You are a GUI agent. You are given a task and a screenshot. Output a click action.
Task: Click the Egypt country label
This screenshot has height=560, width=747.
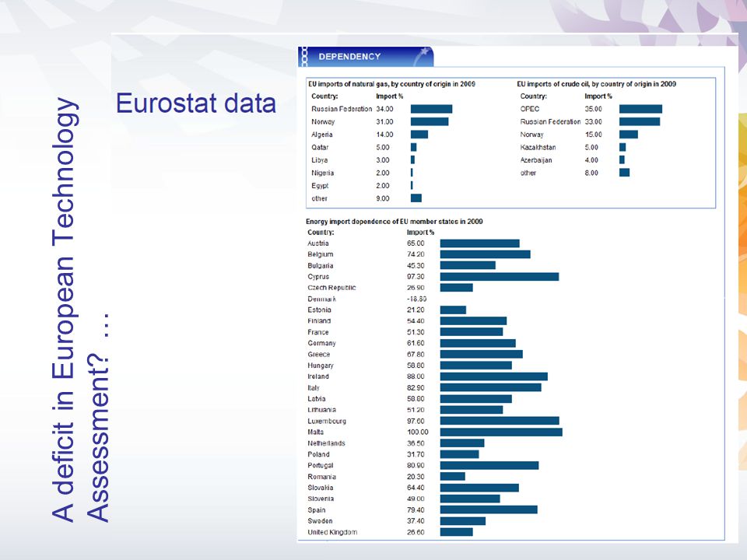[x=320, y=186]
